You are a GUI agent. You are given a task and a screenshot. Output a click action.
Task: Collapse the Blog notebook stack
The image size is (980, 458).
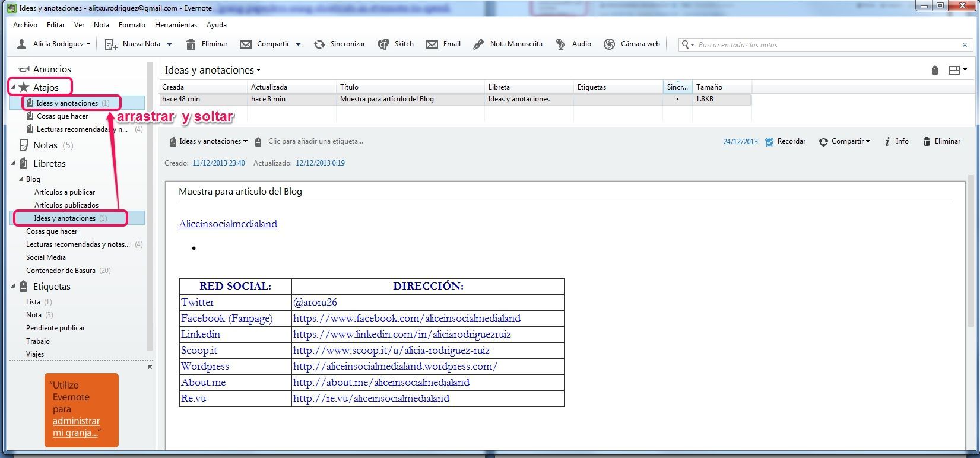tap(21, 179)
